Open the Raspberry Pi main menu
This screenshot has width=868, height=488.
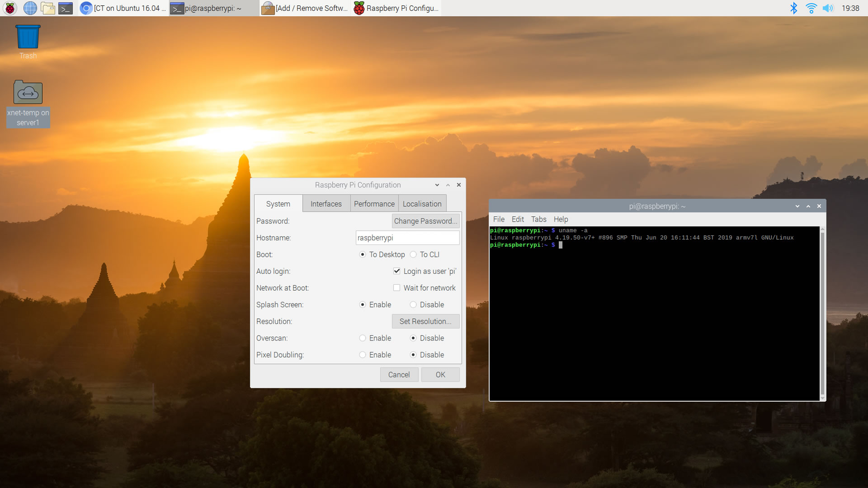coord(10,8)
